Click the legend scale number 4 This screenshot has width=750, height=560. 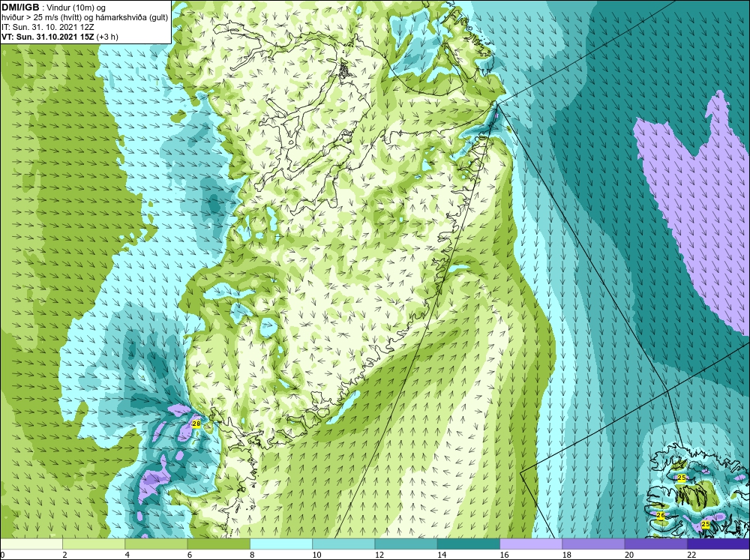(x=127, y=555)
